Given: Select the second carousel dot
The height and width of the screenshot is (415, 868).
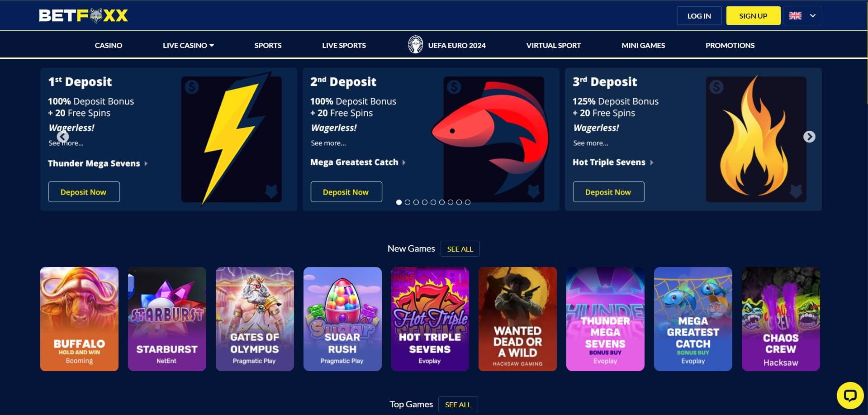Looking at the screenshot, I should pyautogui.click(x=407, y=202).
